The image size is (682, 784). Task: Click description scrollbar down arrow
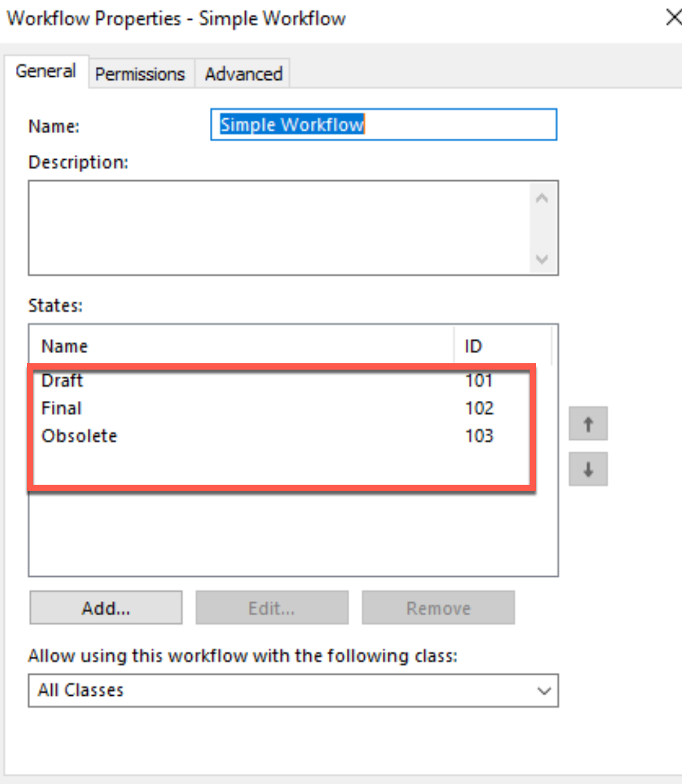tap(542, 259)
